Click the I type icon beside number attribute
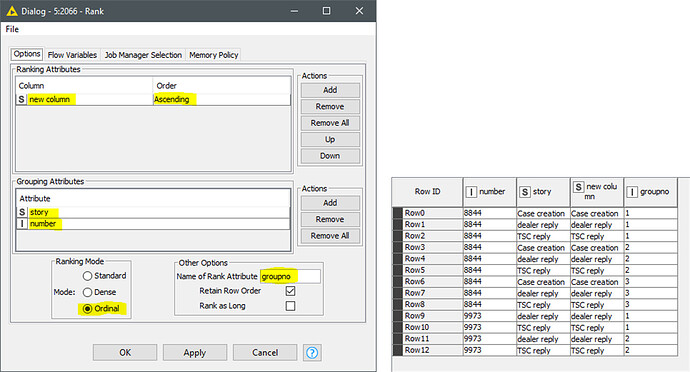The image size is (690, 372). click(x=22, y=224)
